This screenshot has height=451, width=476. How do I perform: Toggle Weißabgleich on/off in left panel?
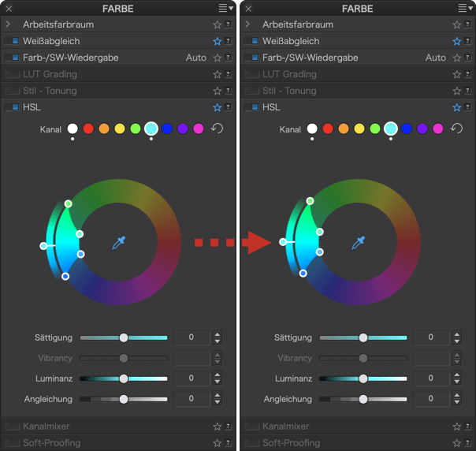(x=12, y=41)
